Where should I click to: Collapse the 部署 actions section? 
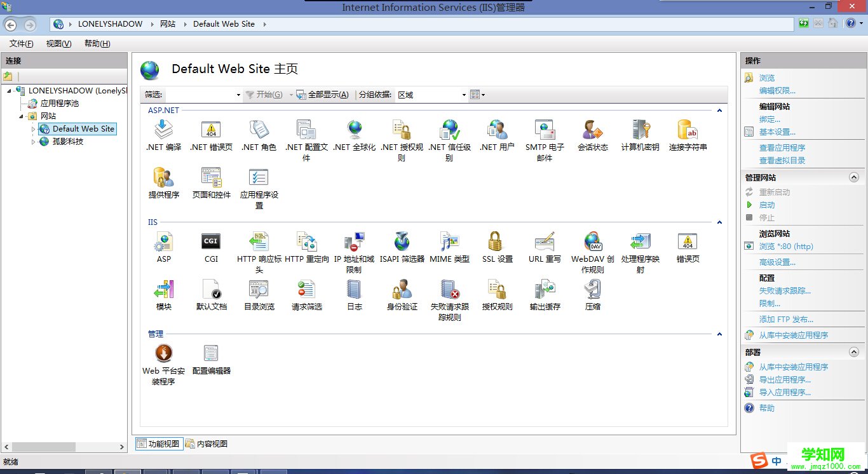tap(854, 352)
